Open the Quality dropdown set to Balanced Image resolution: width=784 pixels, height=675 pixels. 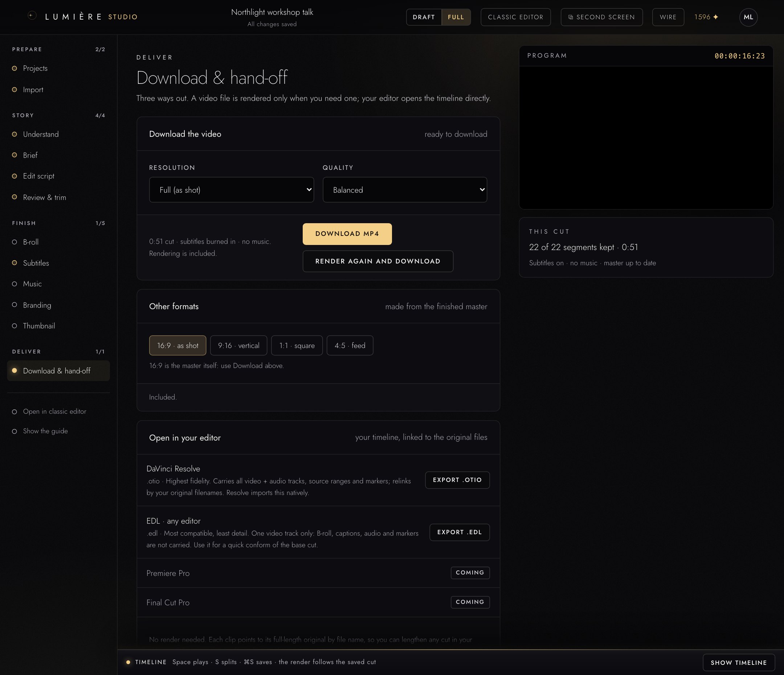coord(404,190)
